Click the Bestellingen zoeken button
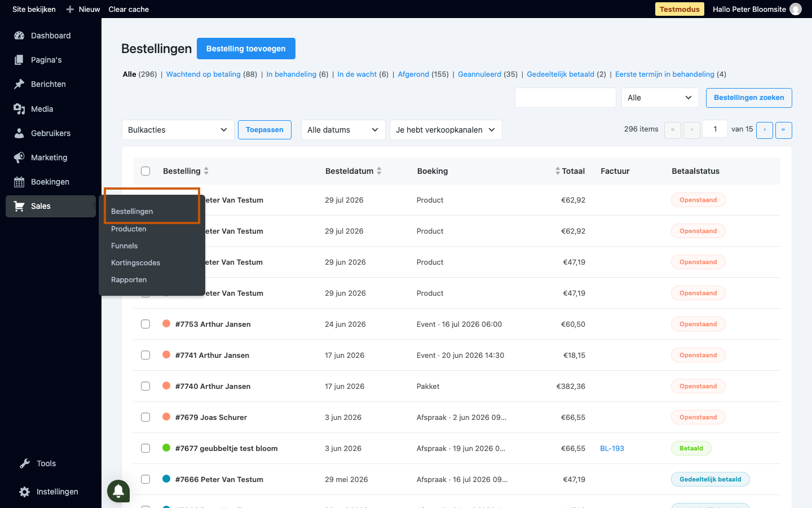Image resolution: width=812 pixels, height=508 pixels. pos(749,98)
